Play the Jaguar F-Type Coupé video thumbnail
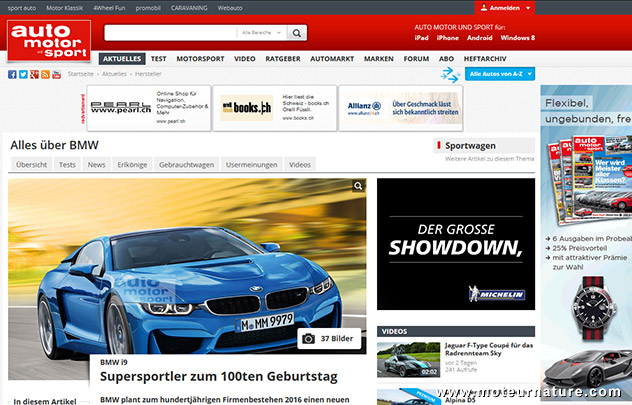Viewport: 632px width, 405px height. pos(408,360)
